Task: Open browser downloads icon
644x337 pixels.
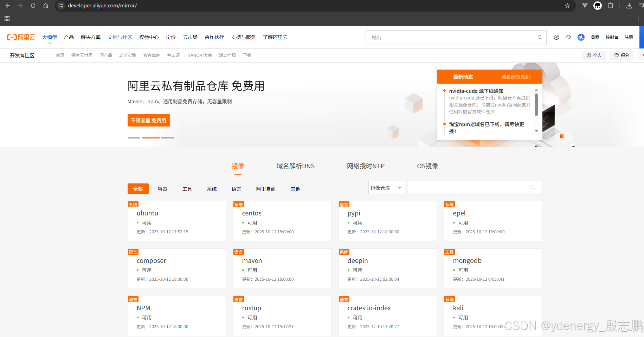Action: [x=629, y=6]
